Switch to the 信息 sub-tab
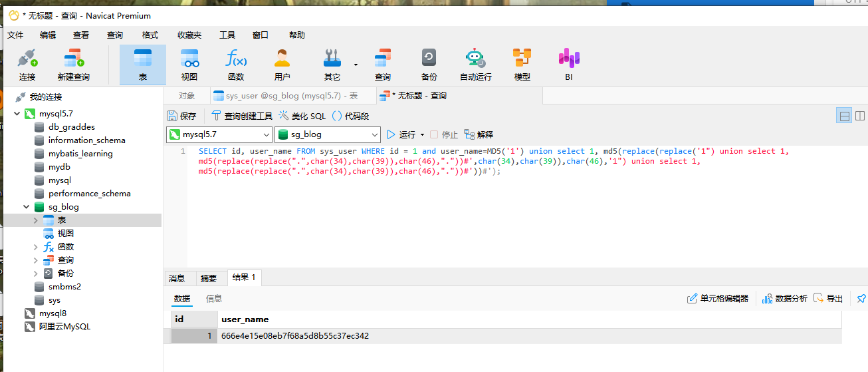The height and width of the screenshot is (372, 868). click(214, 299)
